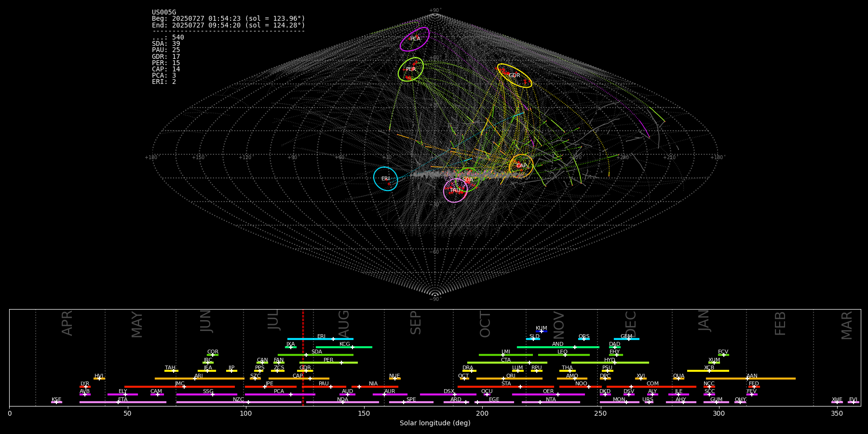The width and height of the screenshot is (868, 434).
Task: Click the QUA shower bar in timeline
Action: pos(678,379)
